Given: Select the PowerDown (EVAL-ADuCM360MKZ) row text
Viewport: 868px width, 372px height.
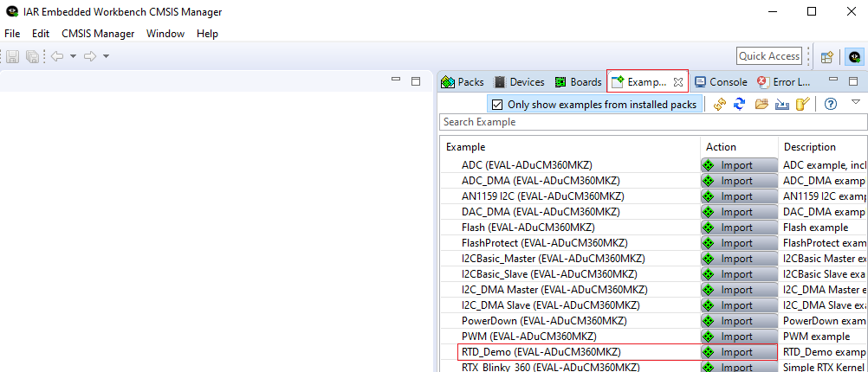Looking at the screenshot, I should [x=545, y=321].
